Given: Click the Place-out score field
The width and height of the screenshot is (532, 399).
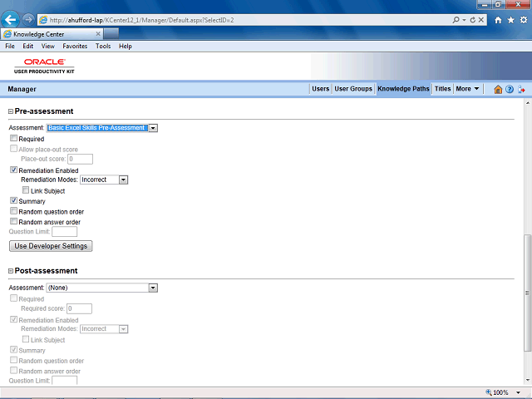Looking at the screenshot, I should [80, 159].
